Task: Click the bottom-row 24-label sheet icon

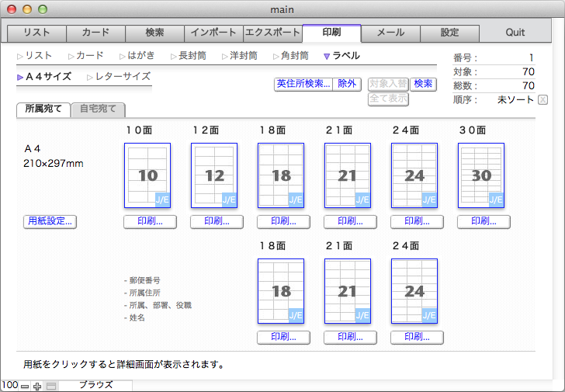Action: click(x=414, y=291)
